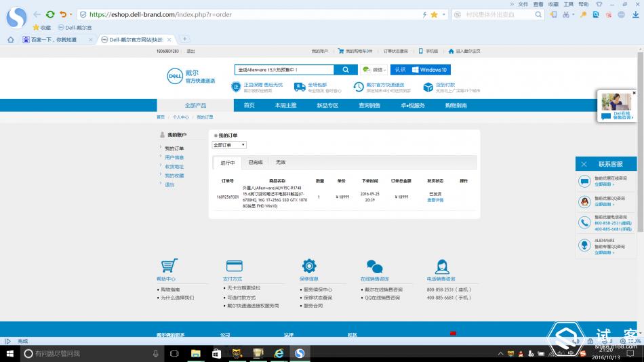
Task: Open 用户信息 in the account sidebar
Action: click(x=174, y=157)
